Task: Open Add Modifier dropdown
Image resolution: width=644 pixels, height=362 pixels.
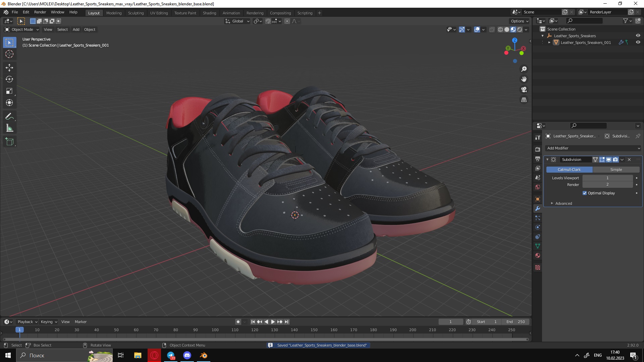Action: tap(593, 148)
